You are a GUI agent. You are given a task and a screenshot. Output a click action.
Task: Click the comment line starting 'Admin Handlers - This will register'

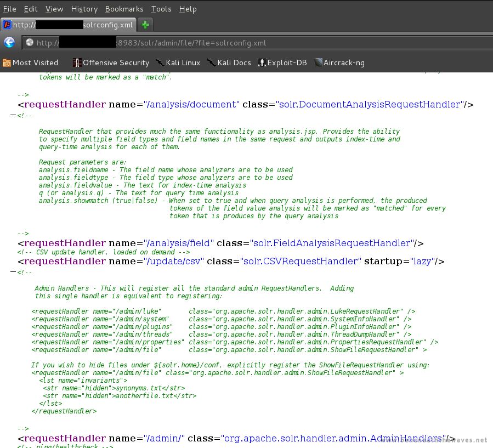tap(194, 288)
